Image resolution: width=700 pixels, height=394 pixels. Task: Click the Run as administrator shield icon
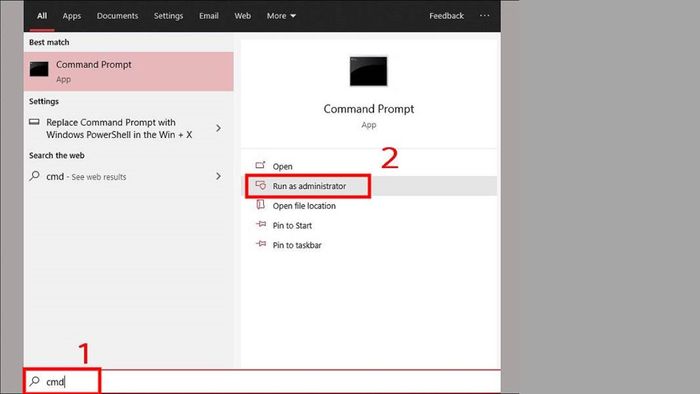click(x=261, y=185)
